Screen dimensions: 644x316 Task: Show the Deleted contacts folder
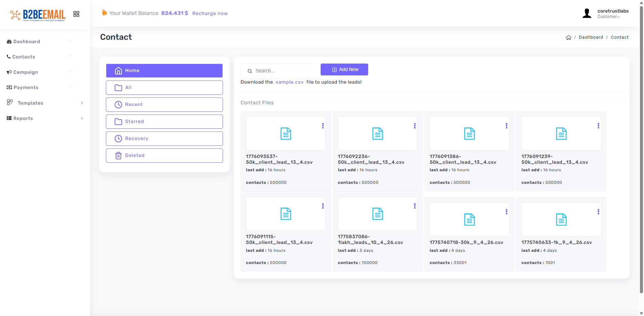[164, 156]
